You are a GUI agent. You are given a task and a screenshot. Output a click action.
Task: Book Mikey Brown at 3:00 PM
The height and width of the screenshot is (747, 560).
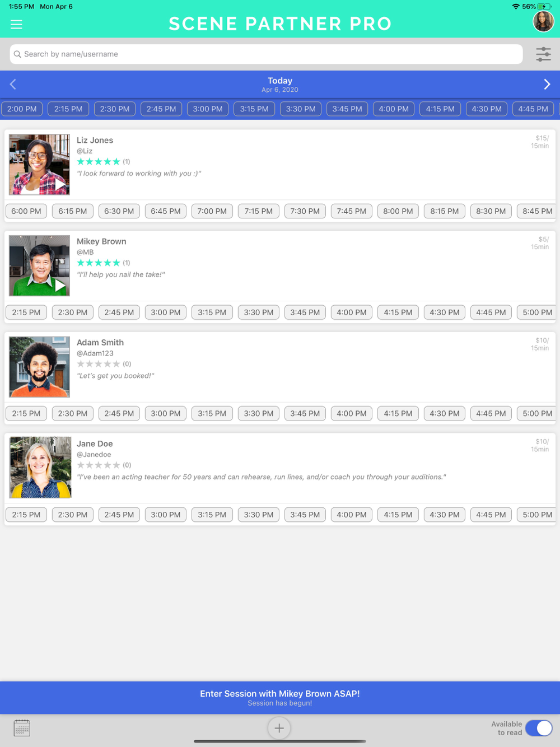pos(166,312)
